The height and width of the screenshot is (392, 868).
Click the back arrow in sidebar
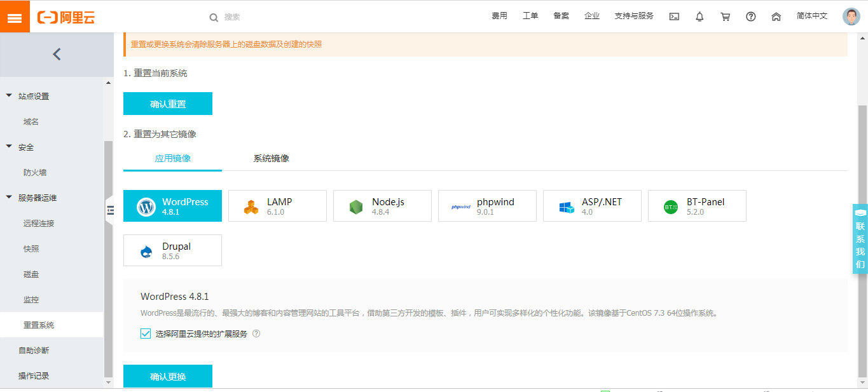pos(57,54)
